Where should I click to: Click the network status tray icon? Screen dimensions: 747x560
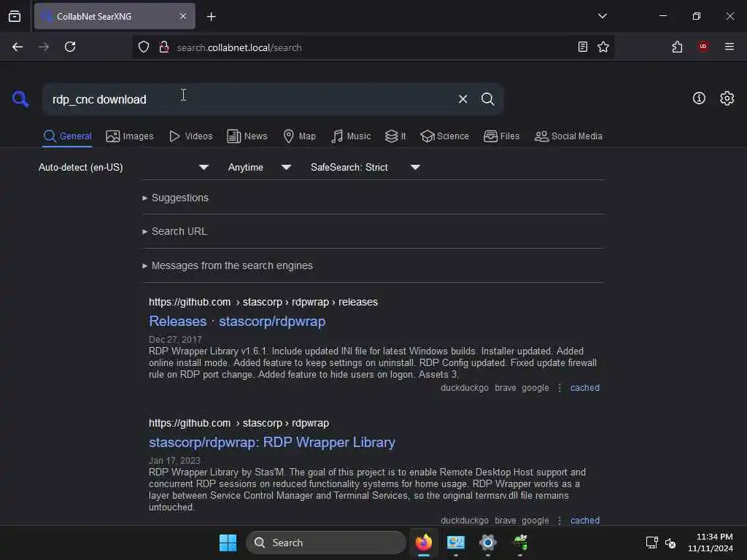click(651, 542)
